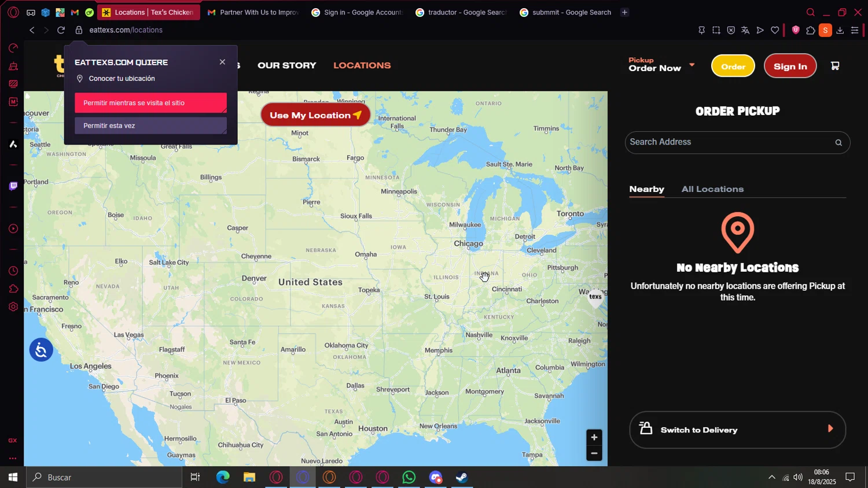Click the URL address bar text
The image size is (868, 488).
point(126,30)
